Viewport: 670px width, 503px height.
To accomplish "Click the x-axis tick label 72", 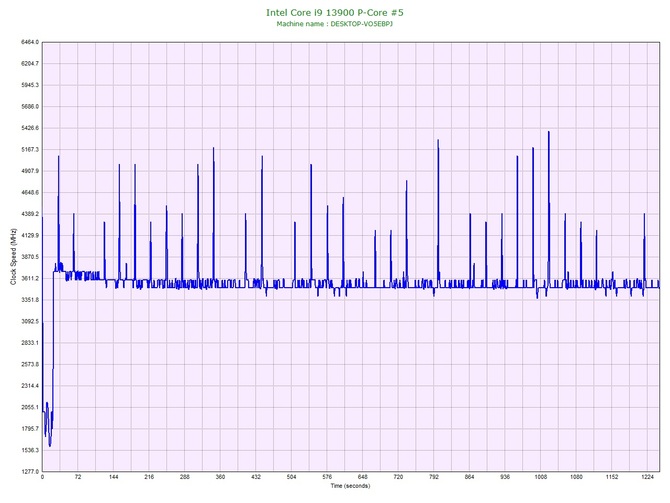I will [78, 477].
